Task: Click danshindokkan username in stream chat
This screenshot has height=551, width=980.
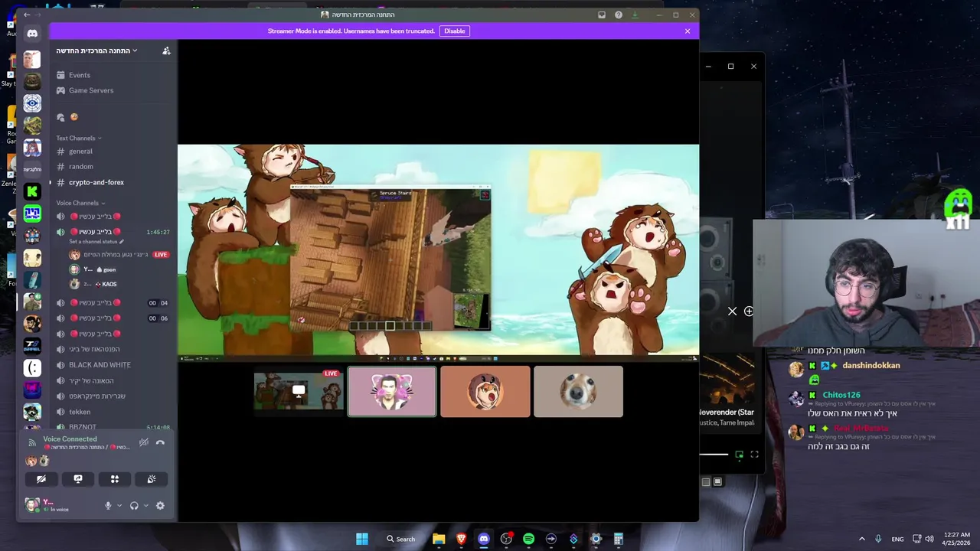Action: [x=871, y=366]
